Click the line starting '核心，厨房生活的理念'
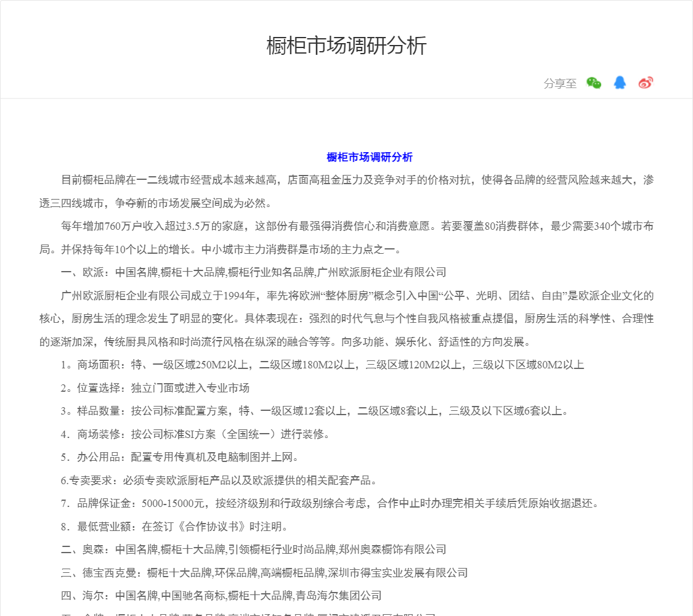Viewport: 693px width, 616px height. click(x=346, y=318)
